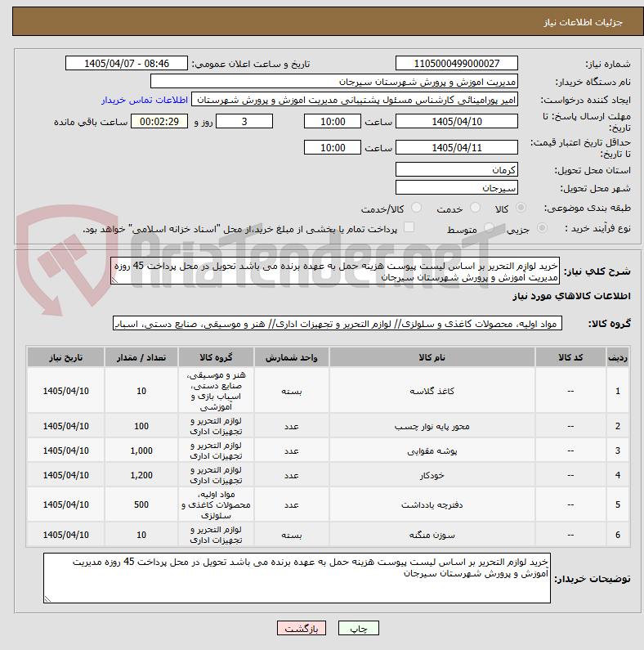Click the resize grip of شرح کلی نیاز textarea
644x650 pixels.
pyautogui.click(x=114, y=280)
